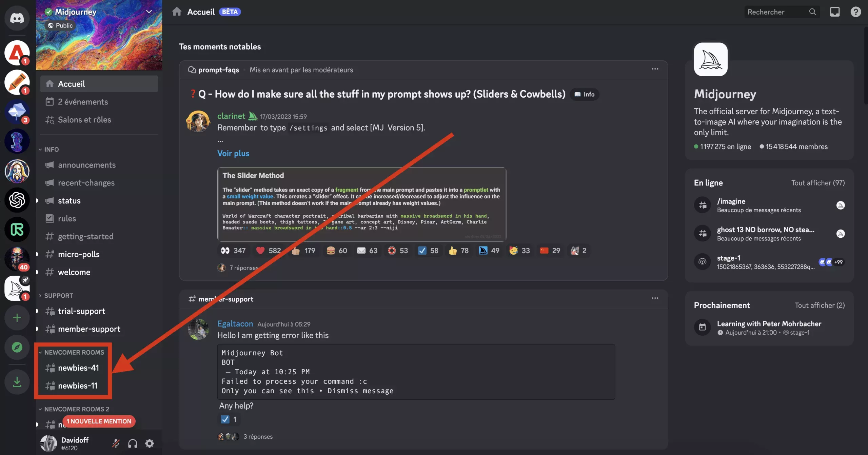Open the rules channel
Image resolution: width=868 pixels, height=455 pixels.
pos(99,218)
